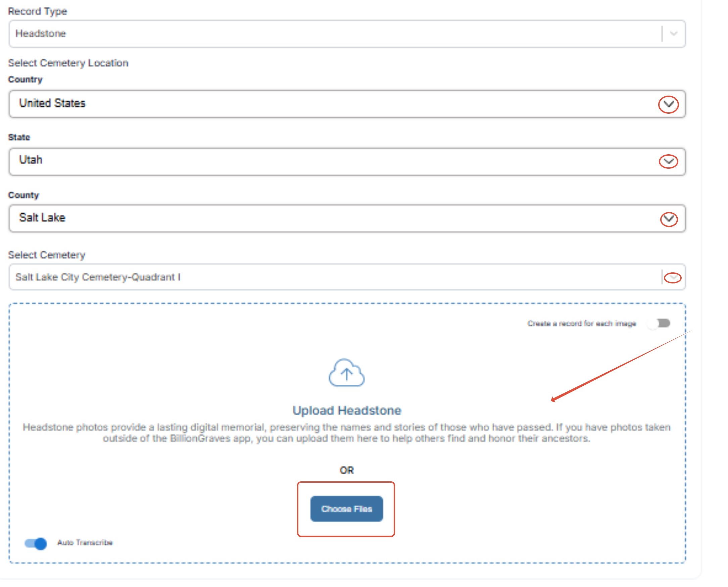The width and height of the screenshot is (728, 587).
Task: Toggle the Auto Transcribe switch
Action: click(x=36, y=543)
